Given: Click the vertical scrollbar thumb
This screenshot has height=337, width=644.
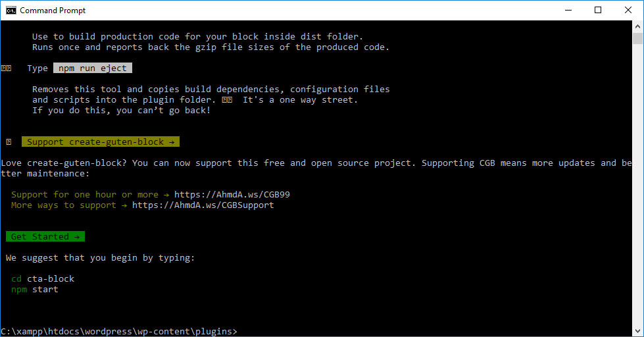Looking at the screenshot, I should point(637,38).
